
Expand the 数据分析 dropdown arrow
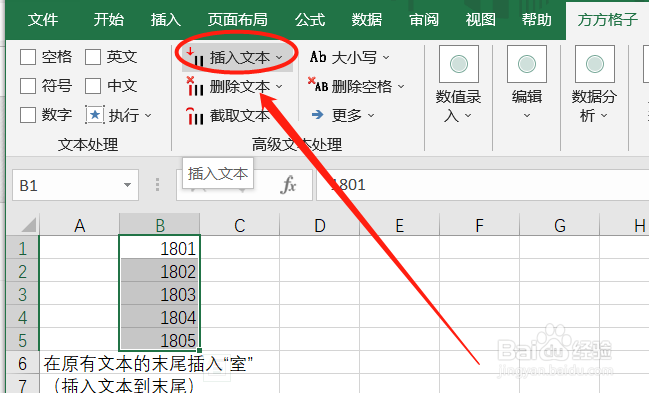click(x=604, y=116)
